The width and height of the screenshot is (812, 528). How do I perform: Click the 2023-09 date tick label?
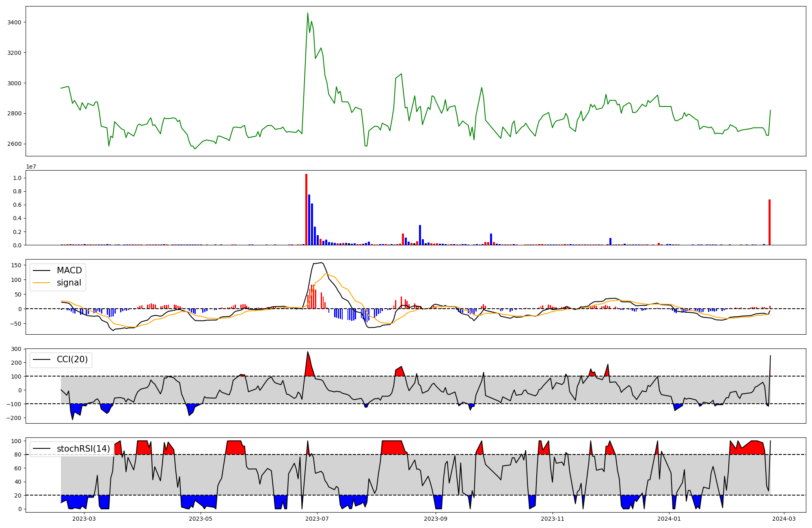(x=436, y=519)
